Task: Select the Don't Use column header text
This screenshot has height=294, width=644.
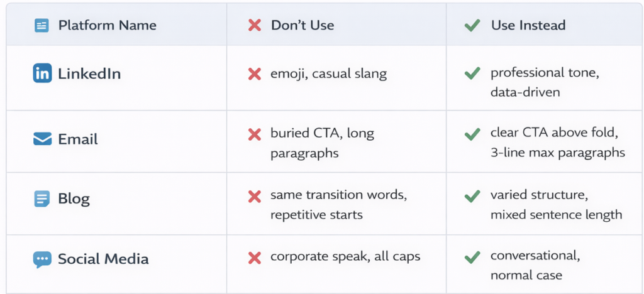Action: [x=303, y=26]
